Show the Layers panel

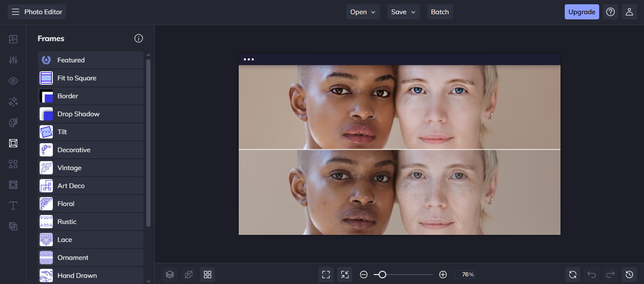tap(170, 274)
